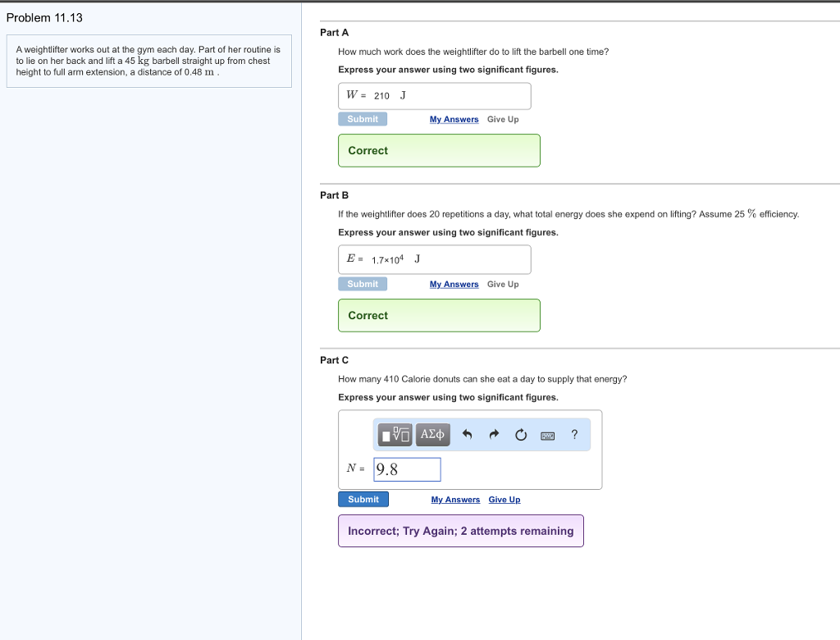840x640 pixels.
Task: Click the Problem 11.13 title
Action: (x=44, y=18)
